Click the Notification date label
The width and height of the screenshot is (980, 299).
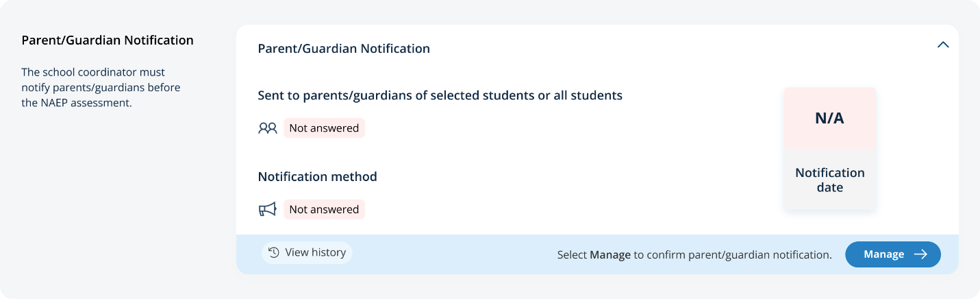[829, 180]
